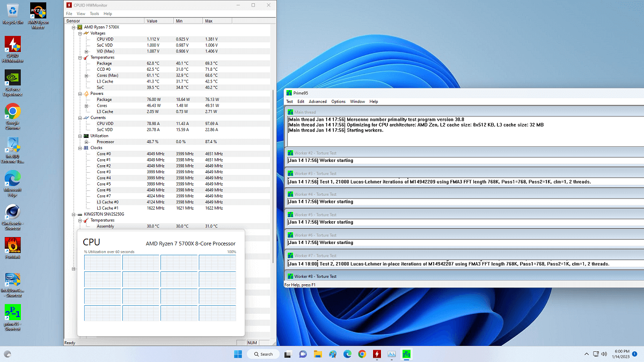Select the Microsoft Edge desktop shortcut

[12, 184]
